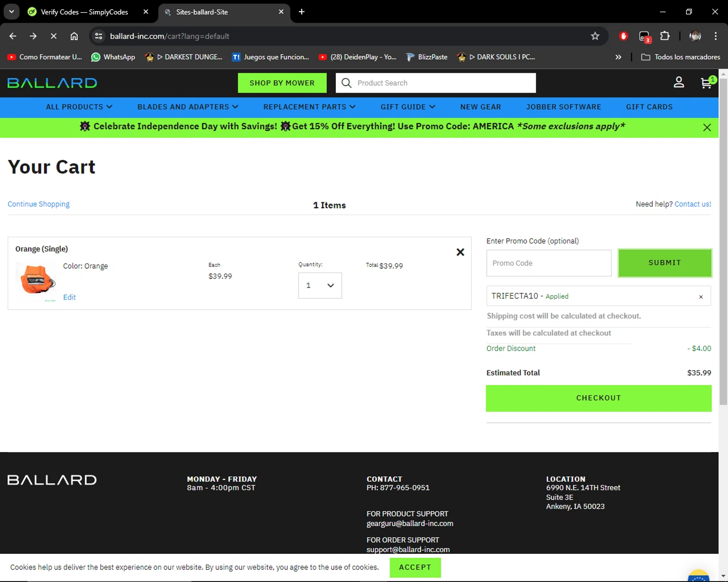Screen dimensions: 728x582
Task: Open the Juegos que Funcion... bookmark
Action: click(270, 57)
